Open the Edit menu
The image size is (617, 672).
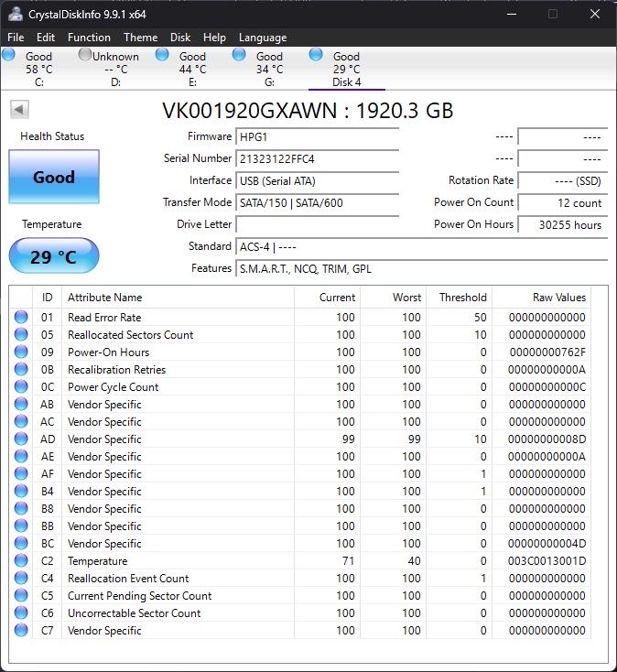coord(46,38)
